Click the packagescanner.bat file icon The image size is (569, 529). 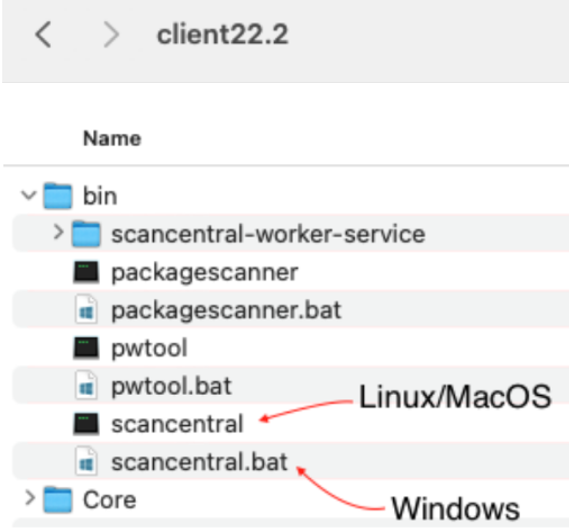click(x=86, y=310)
